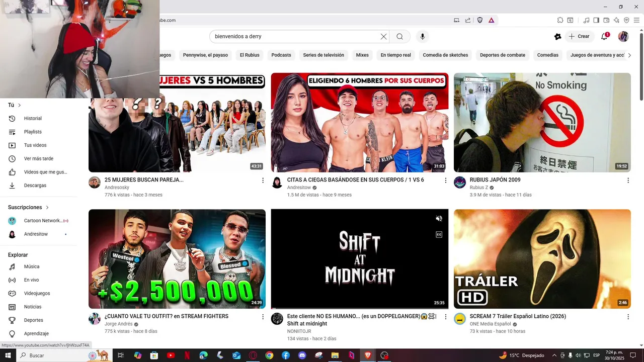The width and height of the screenshot is (644, 362).
Task: Open the Andresosky channel avatar
Action: pyautogui.click(x=95, y=182)
